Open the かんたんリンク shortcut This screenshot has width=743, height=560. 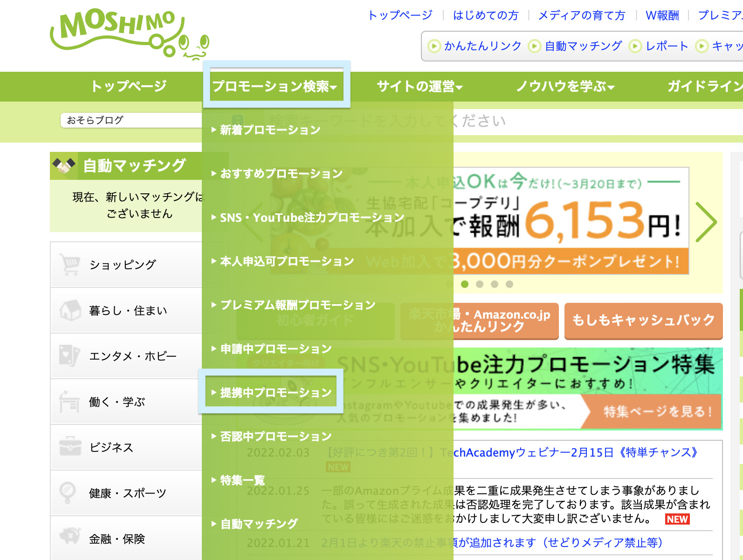coord(483,46)
